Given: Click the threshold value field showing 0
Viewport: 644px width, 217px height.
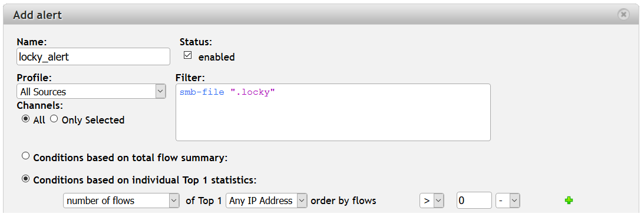Looking at the screenshot, I should [474, 201].
